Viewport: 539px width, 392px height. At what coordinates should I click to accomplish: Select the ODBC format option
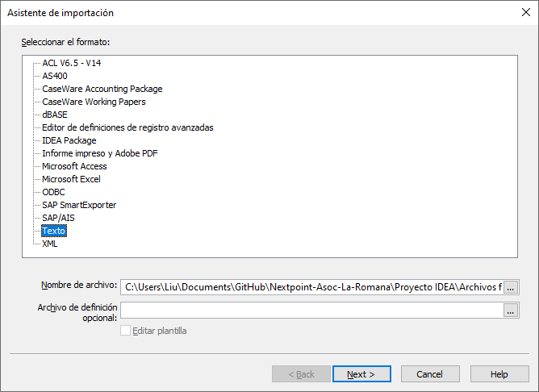[x=53, y=192]
